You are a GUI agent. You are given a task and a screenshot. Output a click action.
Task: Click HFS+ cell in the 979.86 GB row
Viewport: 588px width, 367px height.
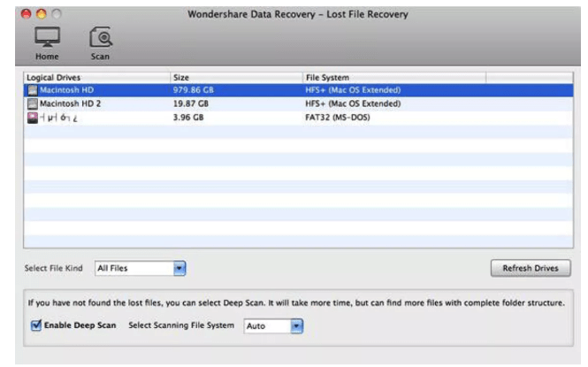pyautogui.click(x=353, y=90)
